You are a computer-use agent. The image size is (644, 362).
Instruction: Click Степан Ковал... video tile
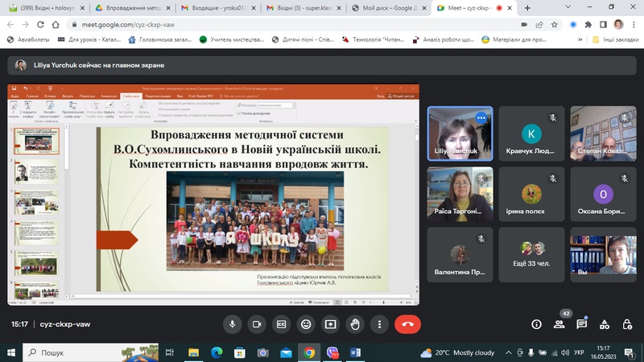[603, 134]
